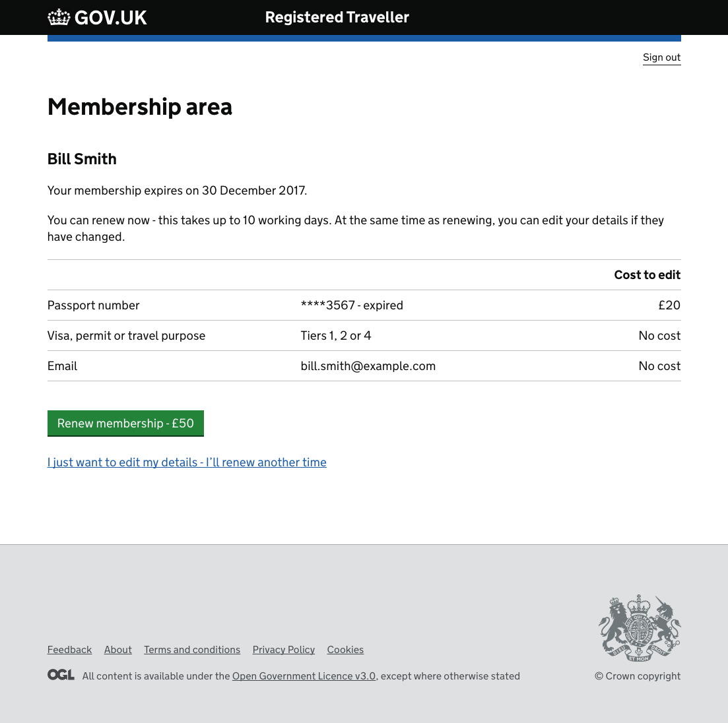Click the Tiers 1, 2 or 4 value
This screenshot has width=728, height=723.
coord(336,336)
